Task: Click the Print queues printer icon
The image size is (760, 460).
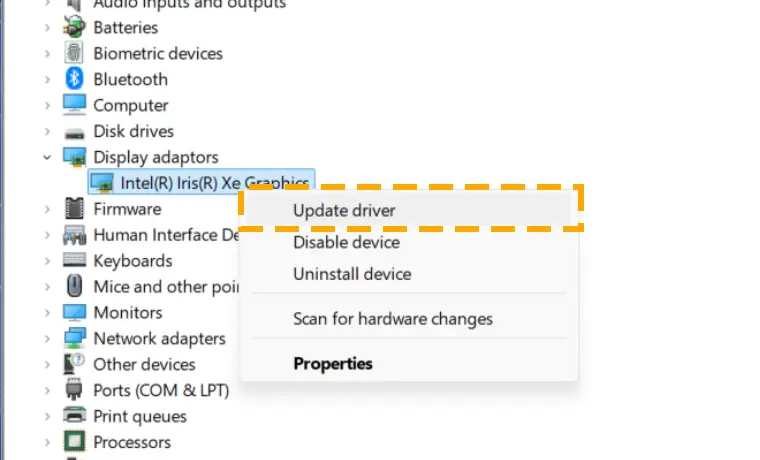Action: coord(74,415)
